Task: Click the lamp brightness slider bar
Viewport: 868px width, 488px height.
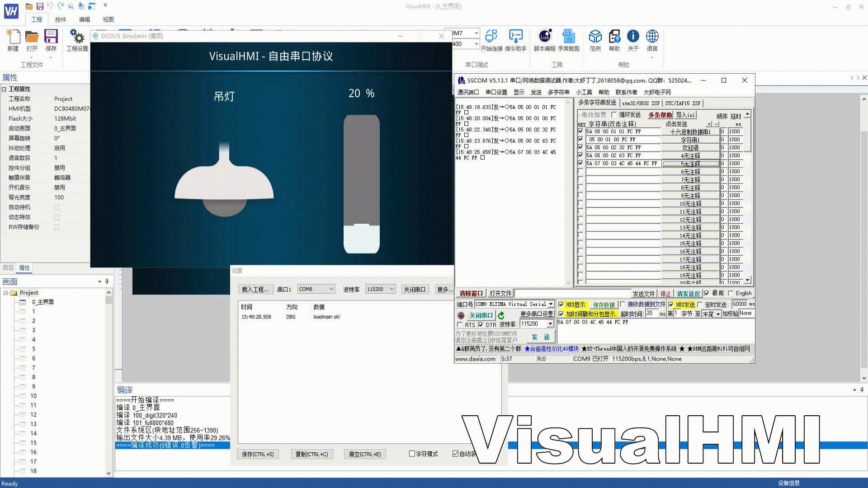Action: [x=361, y=183]
